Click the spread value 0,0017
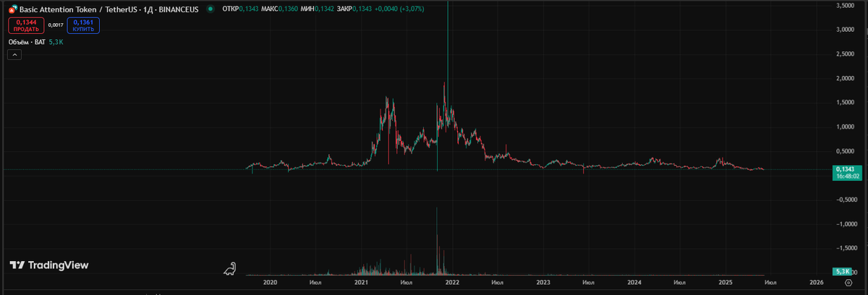This screenshot has height=295, width=868. (x=55, y=25)
